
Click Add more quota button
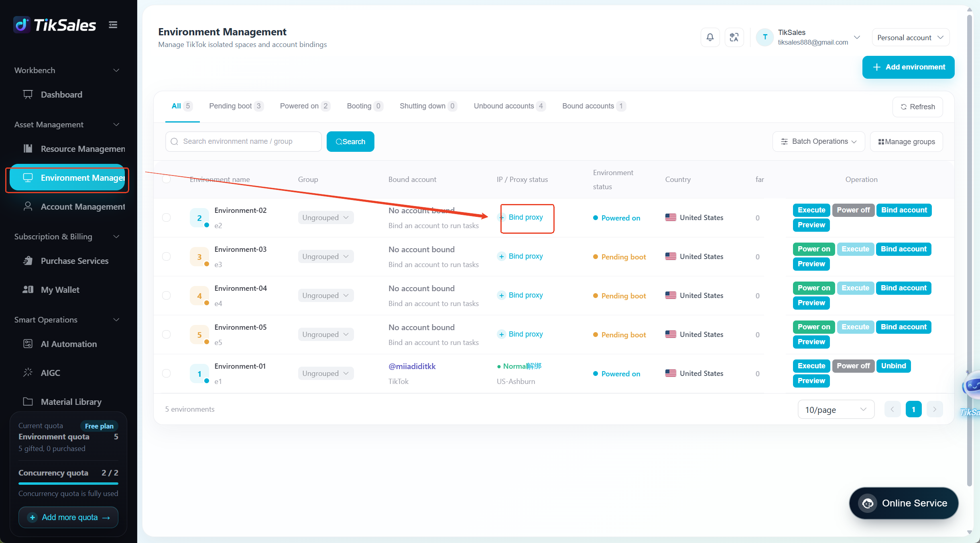coord(68,517)
